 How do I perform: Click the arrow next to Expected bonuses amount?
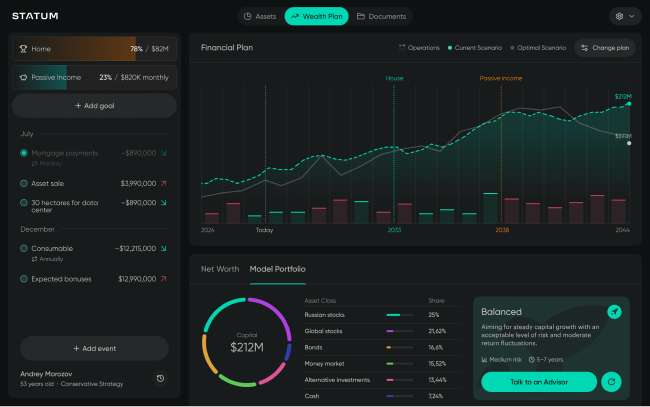pos(163,279)
